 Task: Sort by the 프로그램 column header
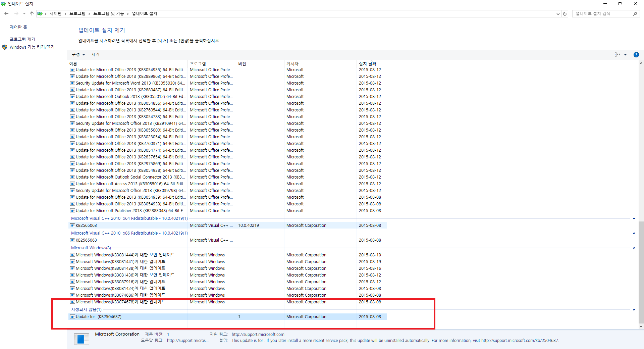click(212, 64)
